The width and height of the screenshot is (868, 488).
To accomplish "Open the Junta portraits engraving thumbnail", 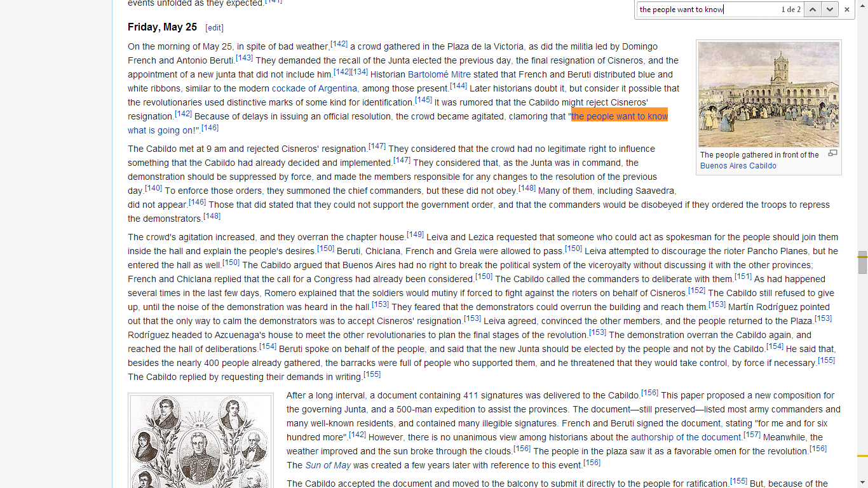I will coord(201,442).
